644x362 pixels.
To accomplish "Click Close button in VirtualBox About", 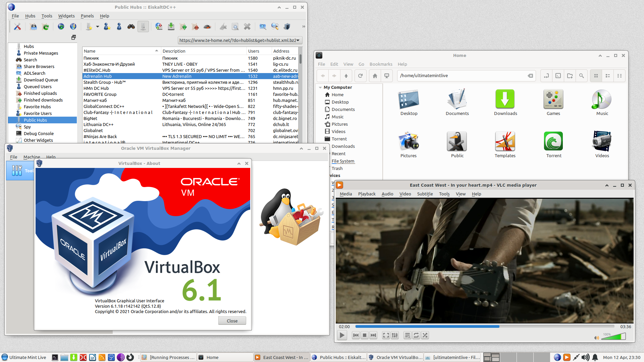I will [x=232, y=321].
